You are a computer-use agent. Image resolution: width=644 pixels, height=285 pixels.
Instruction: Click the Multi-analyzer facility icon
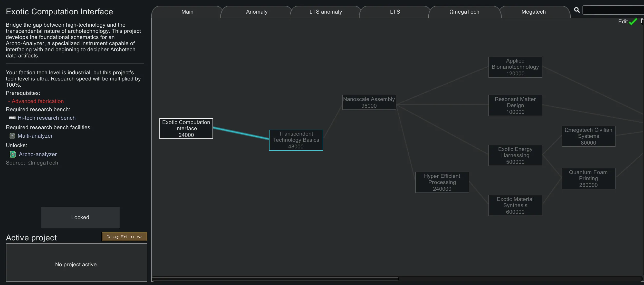tap(12, 136)
